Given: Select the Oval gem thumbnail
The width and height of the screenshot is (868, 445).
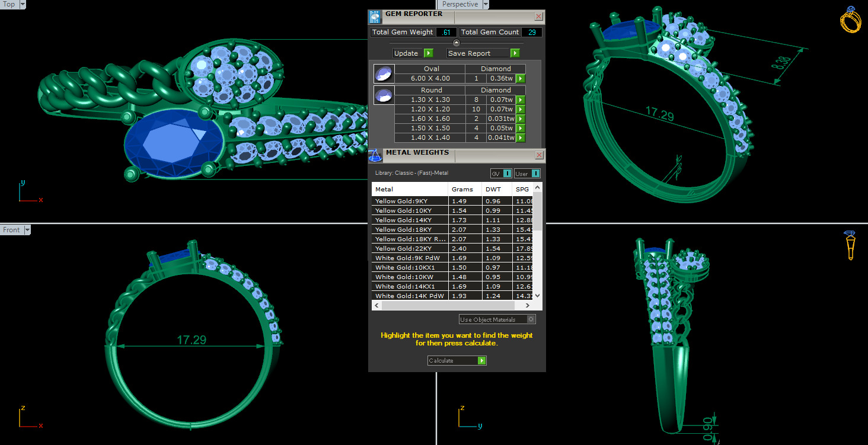Looking at the screenshot, I should point(384,73).
